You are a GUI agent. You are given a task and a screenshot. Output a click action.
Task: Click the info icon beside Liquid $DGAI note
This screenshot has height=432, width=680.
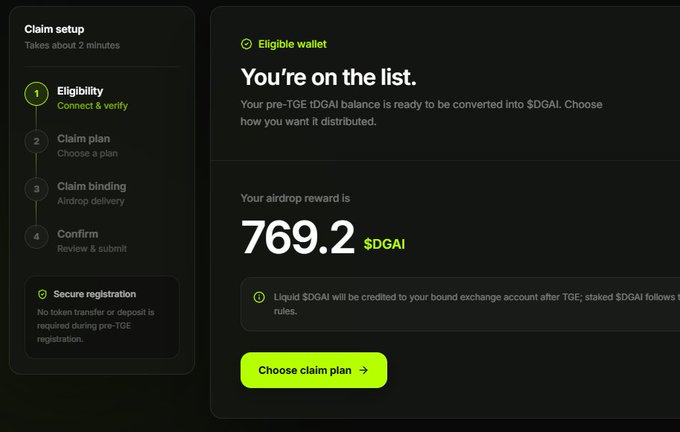pyautogui.click(x=259, y=297)
